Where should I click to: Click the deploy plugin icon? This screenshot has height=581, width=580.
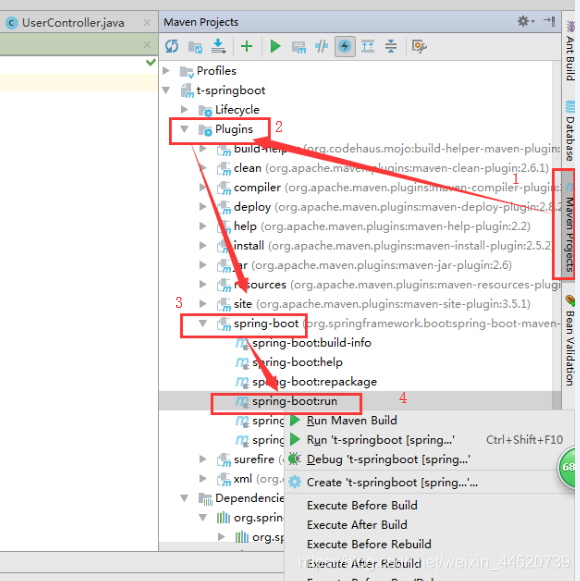coord(224,208)
